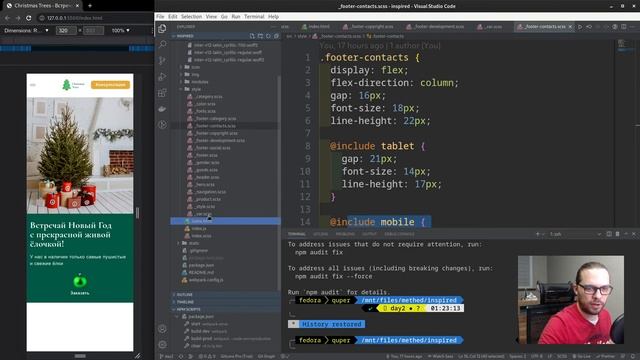Switch to _footer-copyright.scss editor tab
The image size is (640, 360).
[x=369, y=27]
